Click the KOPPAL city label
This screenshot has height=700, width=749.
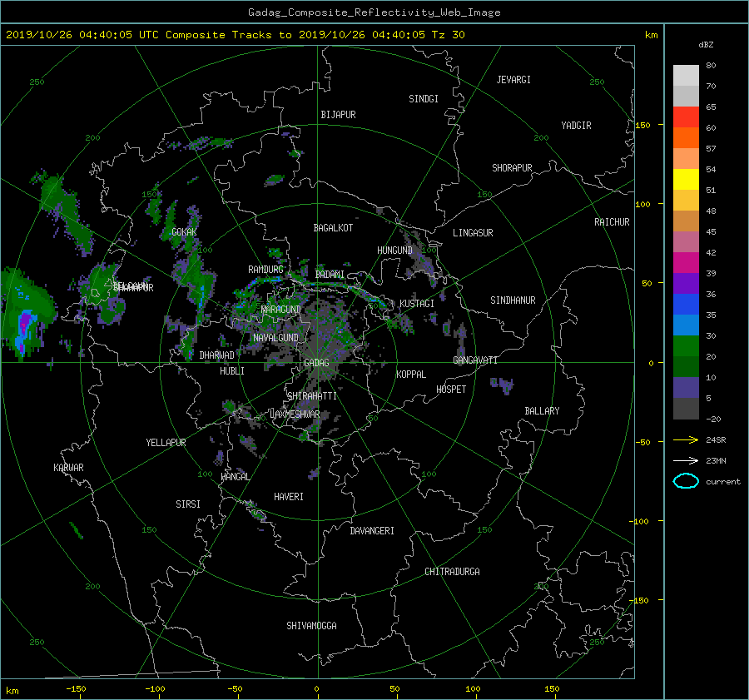click(x=411, y=375)
